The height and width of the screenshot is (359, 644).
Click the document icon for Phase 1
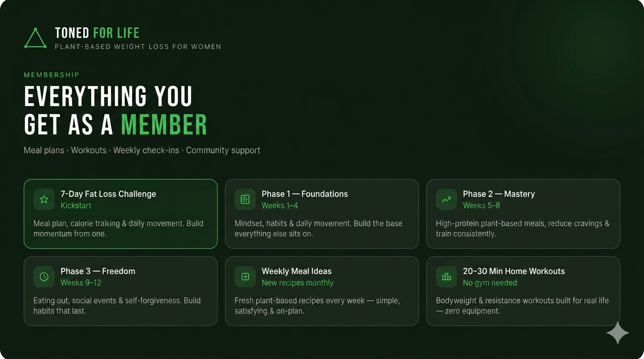click(245, 200)
